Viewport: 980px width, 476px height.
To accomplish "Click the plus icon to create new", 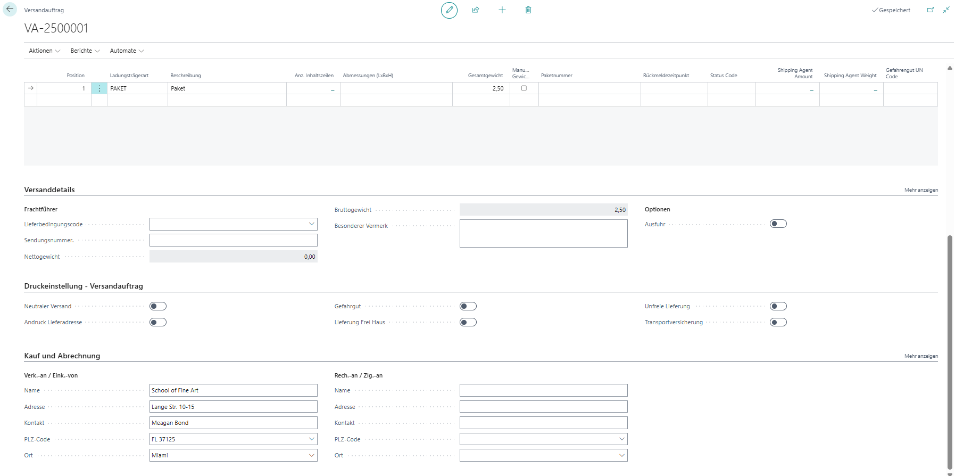I will click(x=502, y=10).
